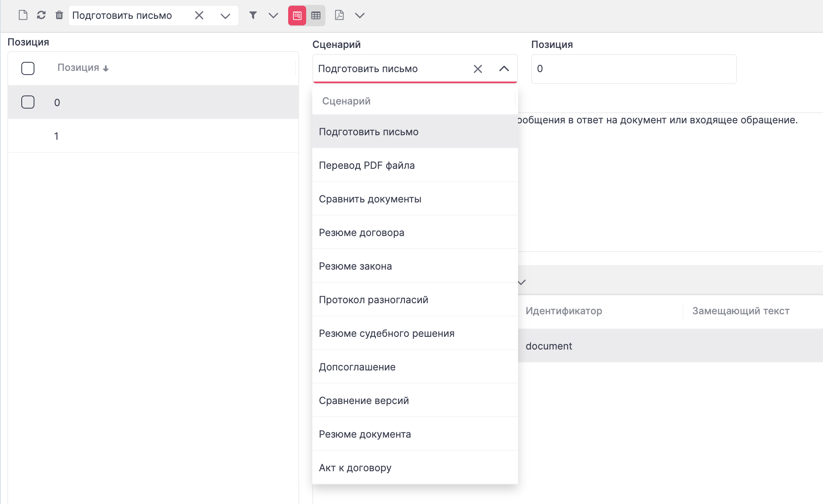Image resolution: width=823 pixels, height=504 pixels.
Task: Select Акт к договору option
Action: coord(415,468)
